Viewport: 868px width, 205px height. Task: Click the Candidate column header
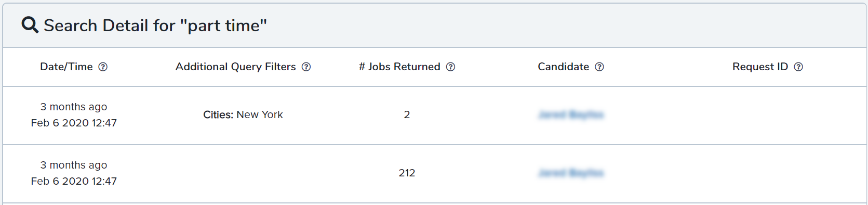tap(563, 67)
